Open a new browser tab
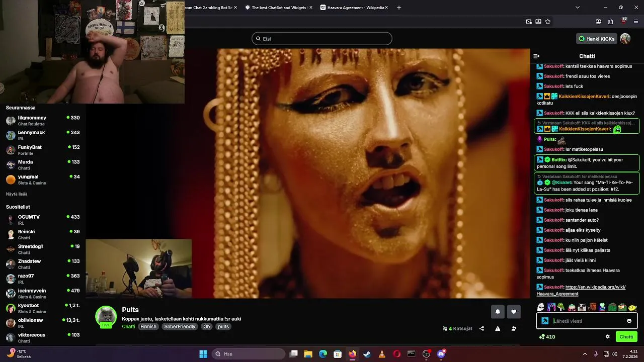The width and height of the screenshot is (644, 362). pyautogui.click(x=399, y=8)
